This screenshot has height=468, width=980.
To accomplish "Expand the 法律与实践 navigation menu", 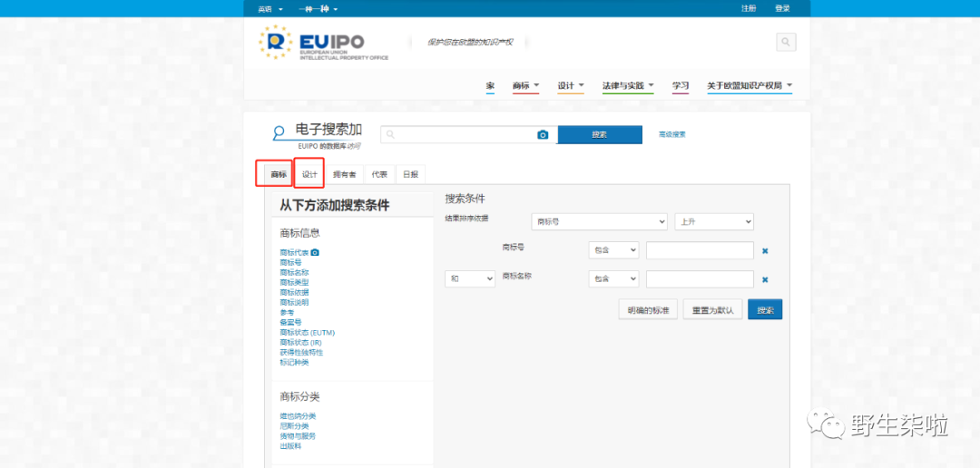I will pos(628,85).
